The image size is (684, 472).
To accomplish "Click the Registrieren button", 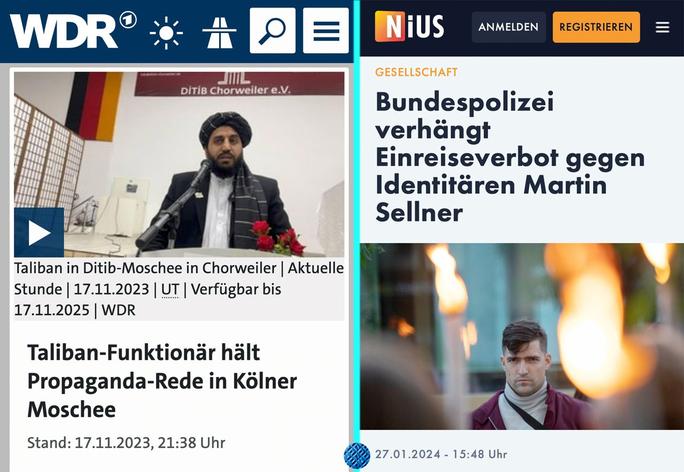I will click(596, 27).
